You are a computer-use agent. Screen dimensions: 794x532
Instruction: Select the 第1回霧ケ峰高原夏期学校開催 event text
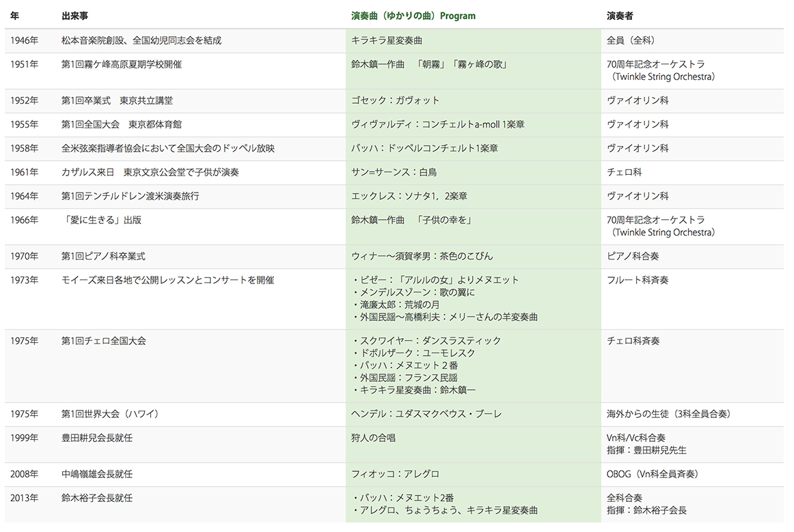[122, 64]
